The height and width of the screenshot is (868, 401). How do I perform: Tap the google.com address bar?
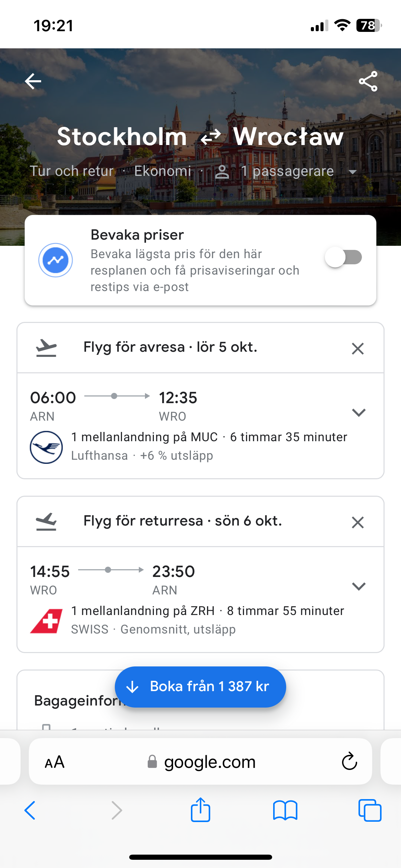(209, 762)
